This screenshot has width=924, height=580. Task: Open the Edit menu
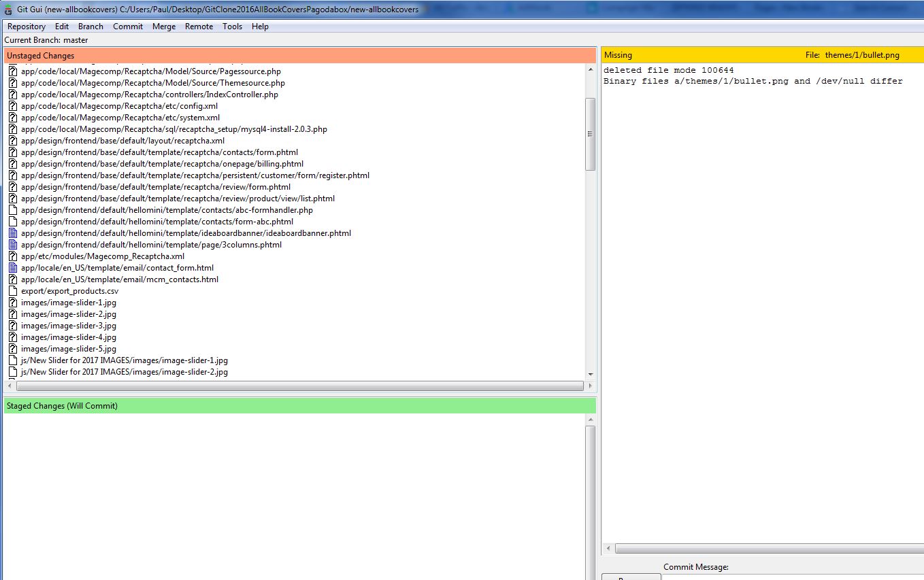pyautogui.click(x=62, y=27)
